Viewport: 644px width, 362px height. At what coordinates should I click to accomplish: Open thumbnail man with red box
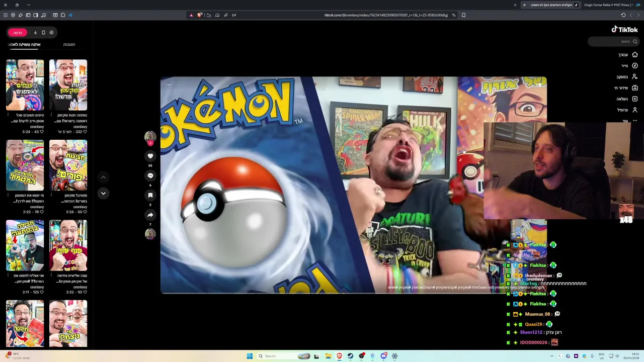tap(25, 324)
